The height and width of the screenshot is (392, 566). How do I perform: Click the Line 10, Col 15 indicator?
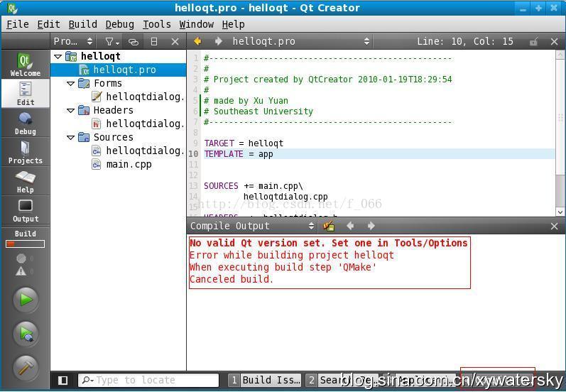pos(465,41)
